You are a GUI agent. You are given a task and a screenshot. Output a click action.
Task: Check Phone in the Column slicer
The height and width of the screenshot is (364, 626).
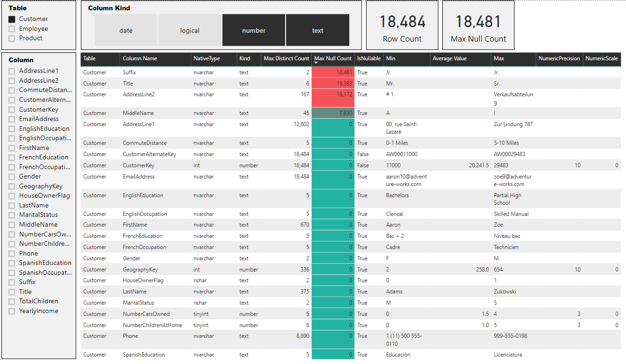click(x=13, y=253)
